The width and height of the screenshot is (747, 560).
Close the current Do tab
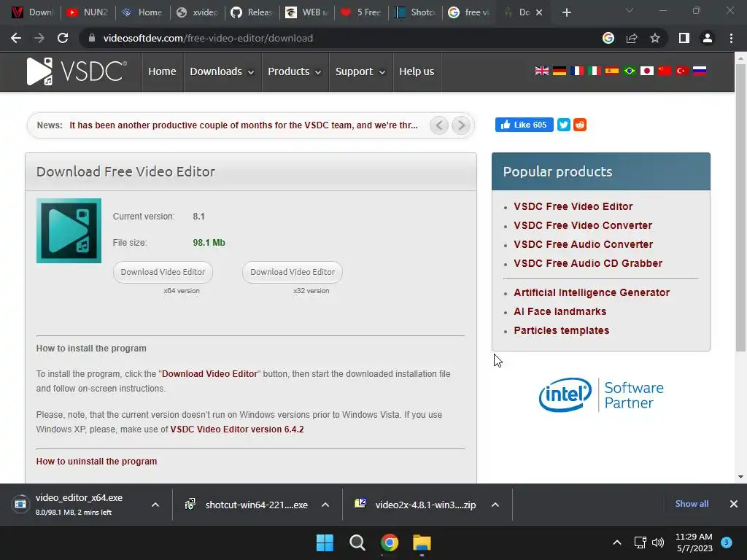tap(539, 12)
